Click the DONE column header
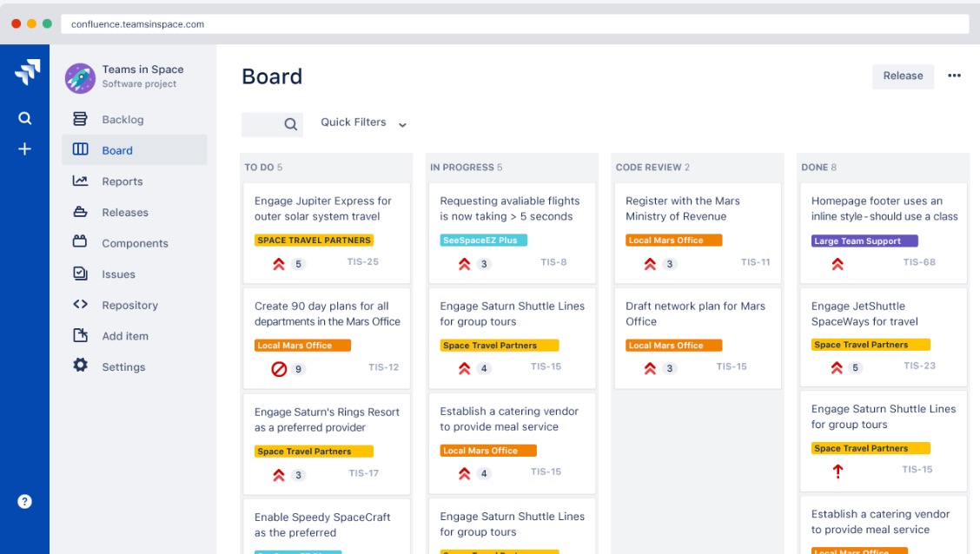 [818, 168]
